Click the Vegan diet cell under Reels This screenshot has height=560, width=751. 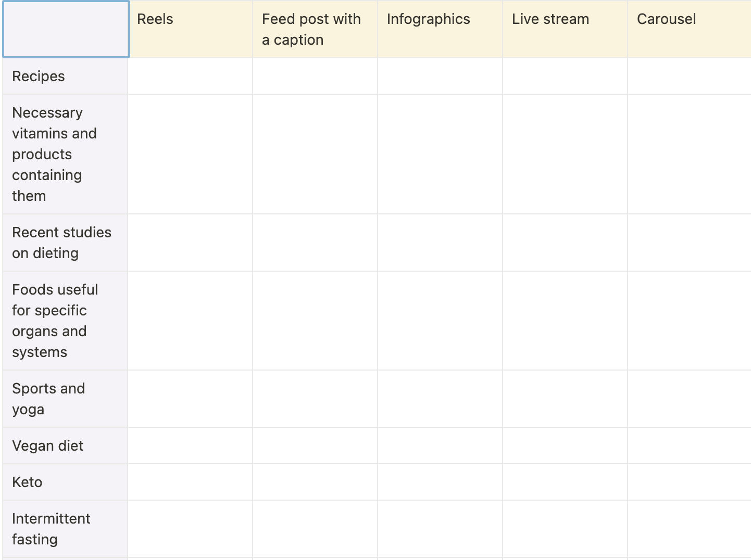pos(190,446)
